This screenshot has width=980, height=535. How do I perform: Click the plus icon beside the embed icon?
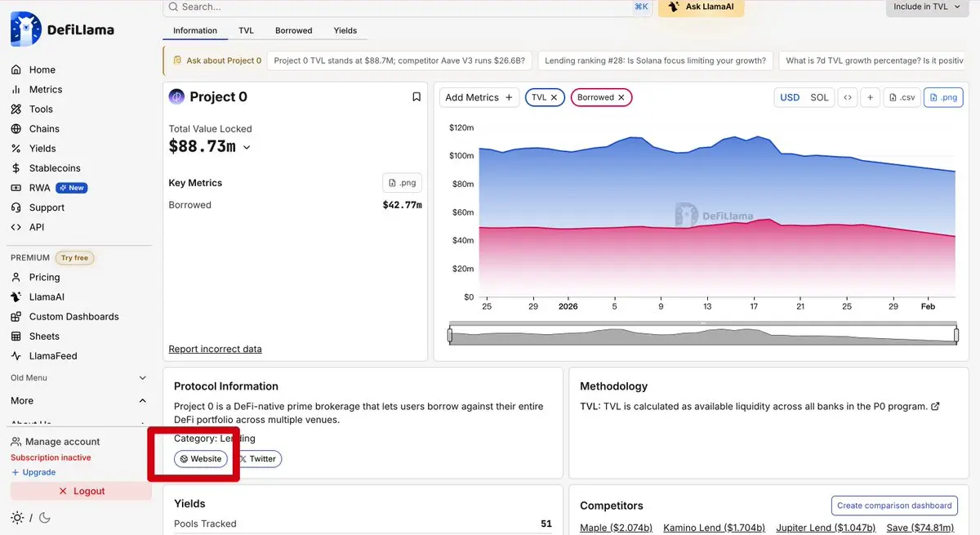click(871, 97)
